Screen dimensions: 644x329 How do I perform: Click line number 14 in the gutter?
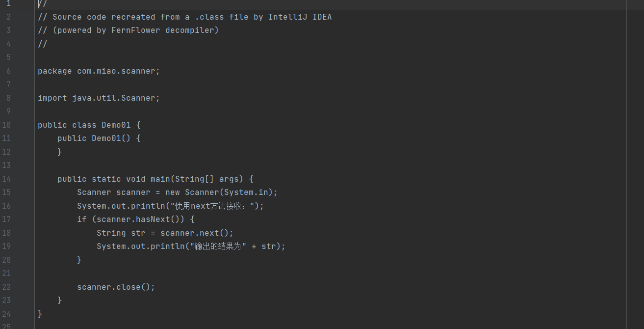(6, 179)
